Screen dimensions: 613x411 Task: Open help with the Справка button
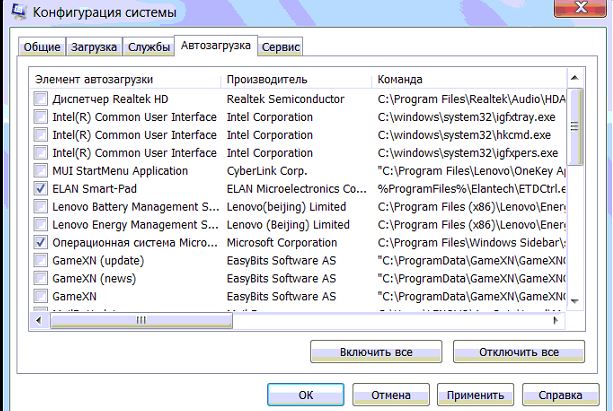pos(560,395)
